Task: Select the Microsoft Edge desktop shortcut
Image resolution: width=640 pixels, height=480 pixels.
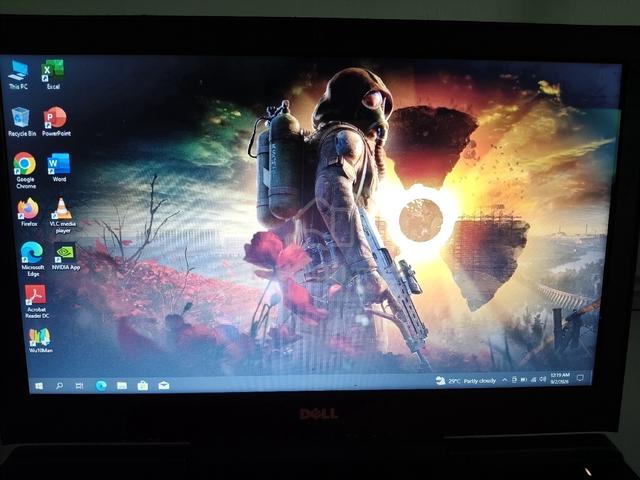Action: coord(32,259)
